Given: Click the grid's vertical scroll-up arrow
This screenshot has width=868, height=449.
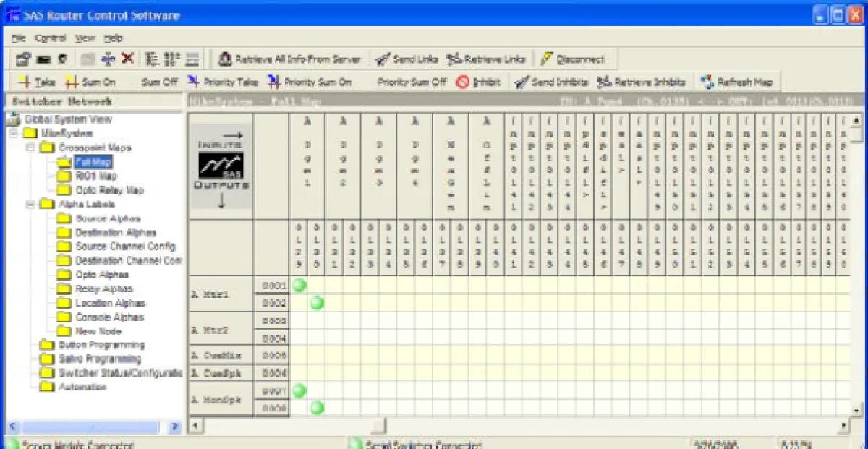Looking at the screenshot, I should pyautogui.click(x=856, y=120).
